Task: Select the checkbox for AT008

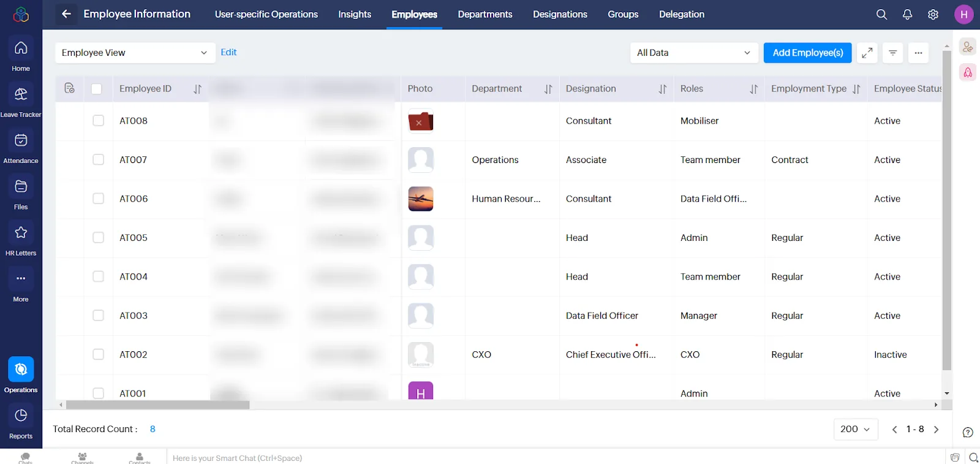Action: click(x=98, y=121)
